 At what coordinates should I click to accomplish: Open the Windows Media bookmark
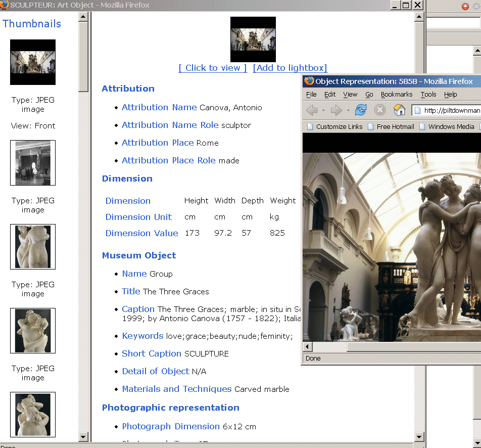tap(447, 126)
